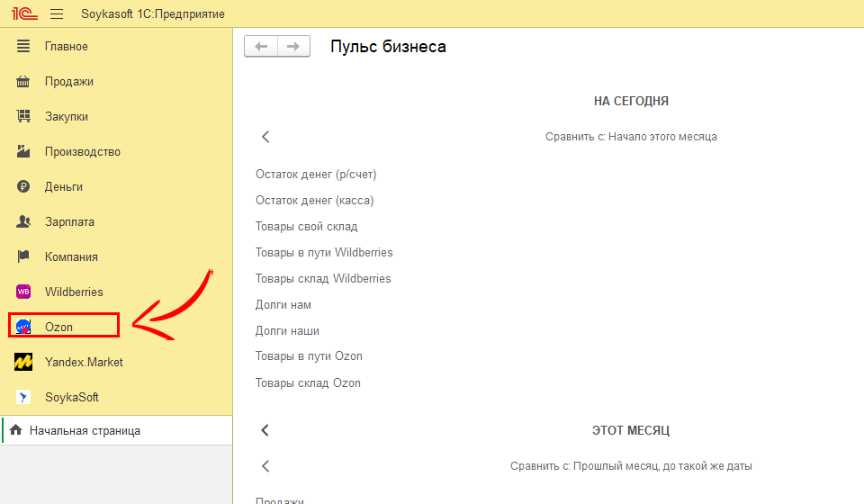864x504 pixels.
Task: Open the hamburger main menu
Action: coord(57,14)
